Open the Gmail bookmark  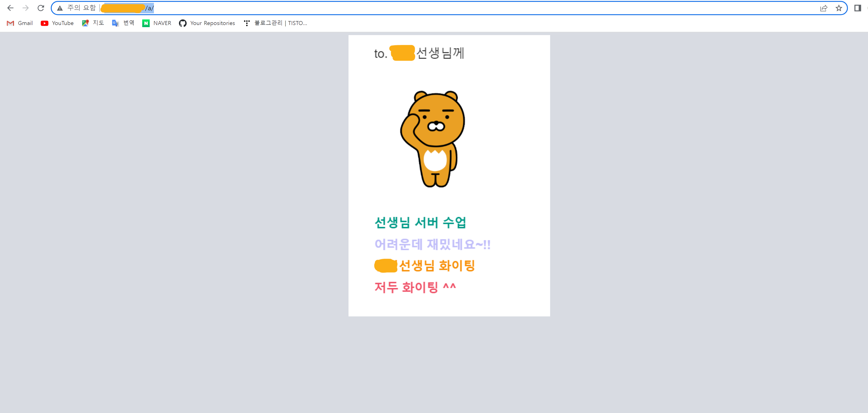pos(20,23)
